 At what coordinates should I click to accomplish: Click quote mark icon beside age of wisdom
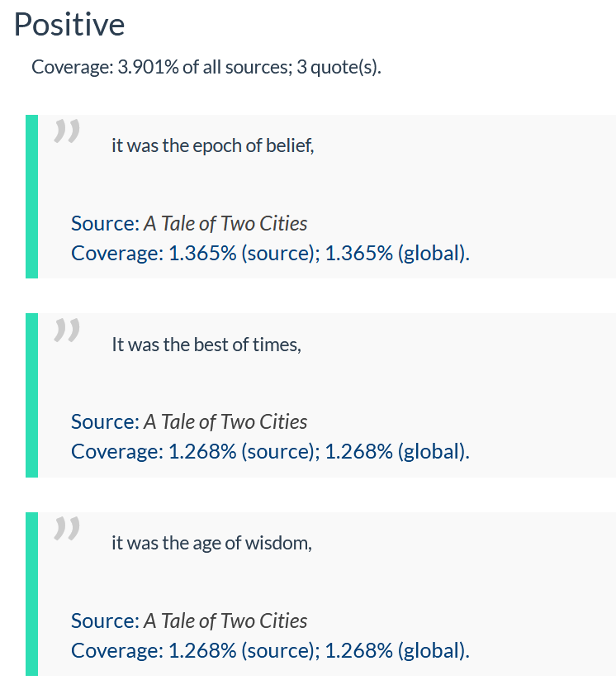[x=67, y=528]
